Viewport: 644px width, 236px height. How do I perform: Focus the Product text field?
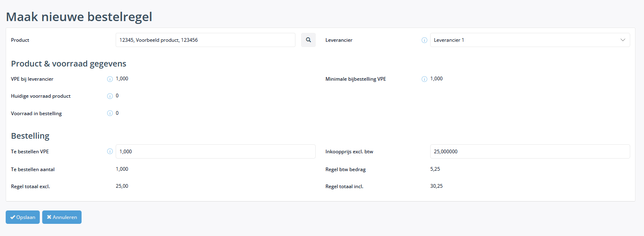click(x=205, y=40)
